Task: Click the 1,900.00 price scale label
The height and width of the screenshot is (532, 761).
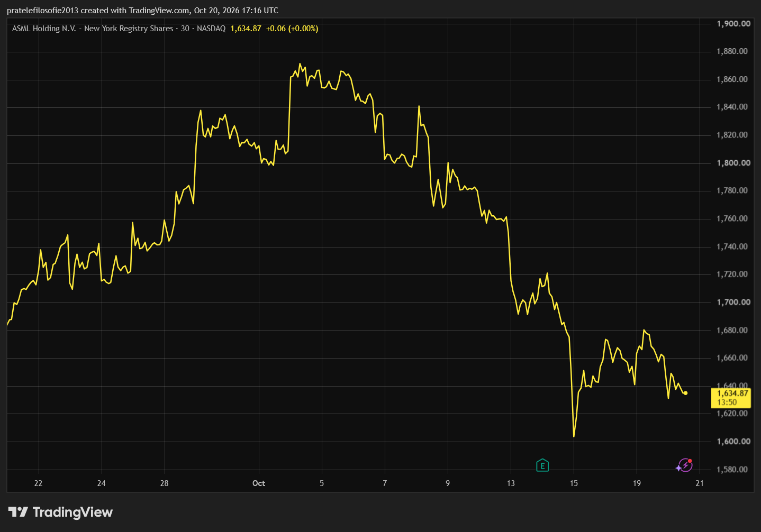Action: 733,24
